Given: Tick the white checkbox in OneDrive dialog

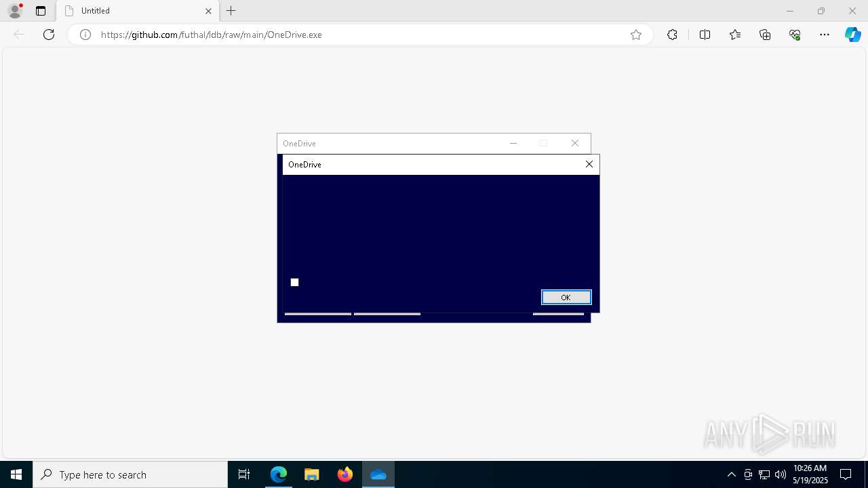Looking at the screenshot, I should point(294,282).
